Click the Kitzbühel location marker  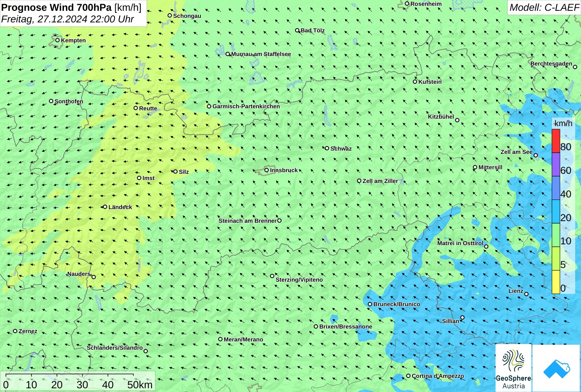pos(457,120)
